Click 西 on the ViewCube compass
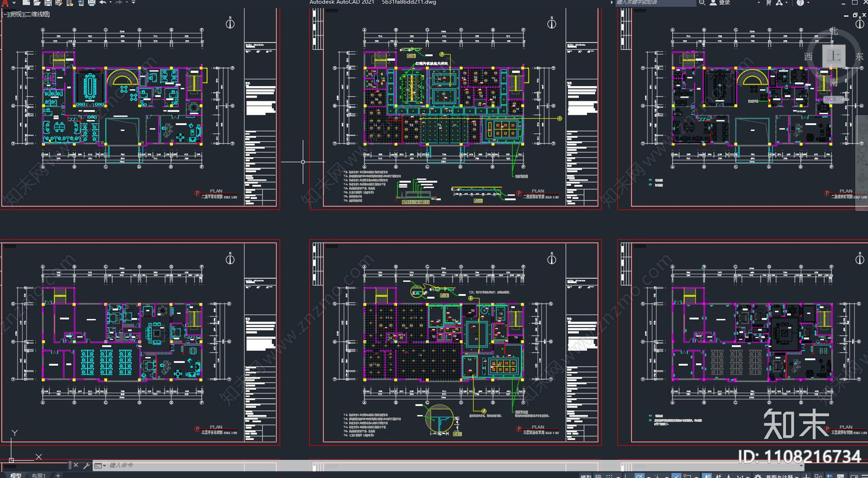Screen dimensions: 868x478 tap(808, 56)
